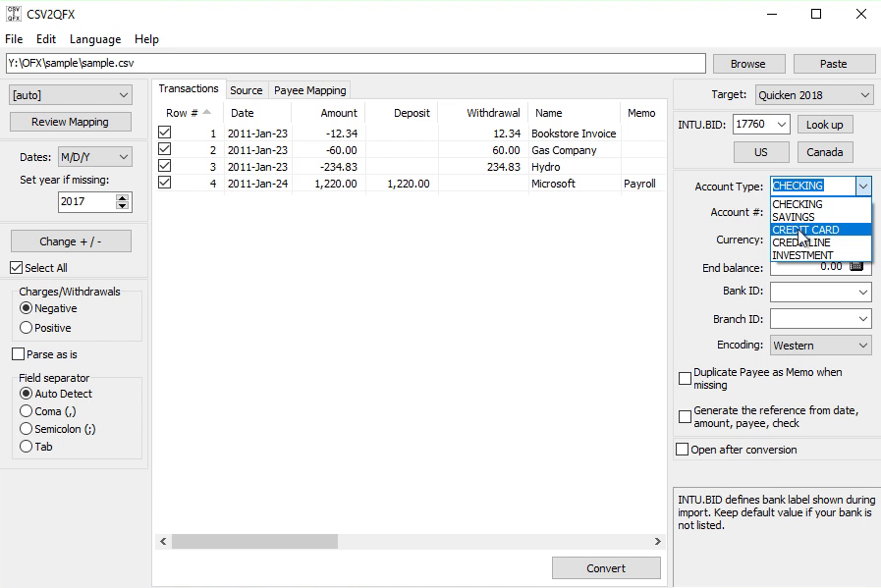Click the Name column header
Screen dimensions: 881x588
pyautogui.click(x=575, y=113)
